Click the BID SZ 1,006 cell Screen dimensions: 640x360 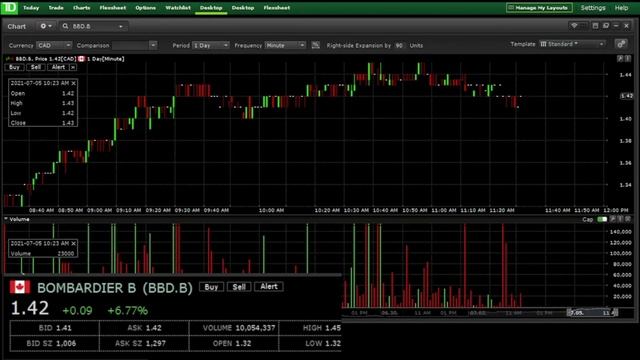click(x=55, y=343)
